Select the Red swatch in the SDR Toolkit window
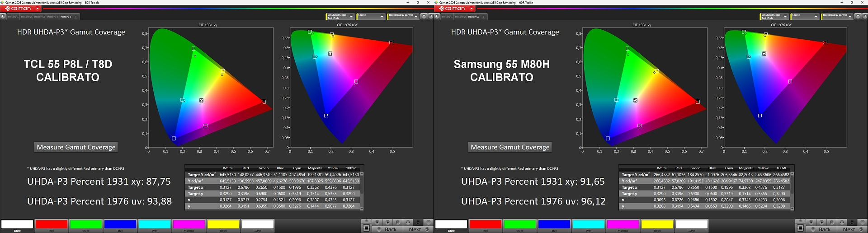This screenshot has height=233, width=868. tap(52, 225)
